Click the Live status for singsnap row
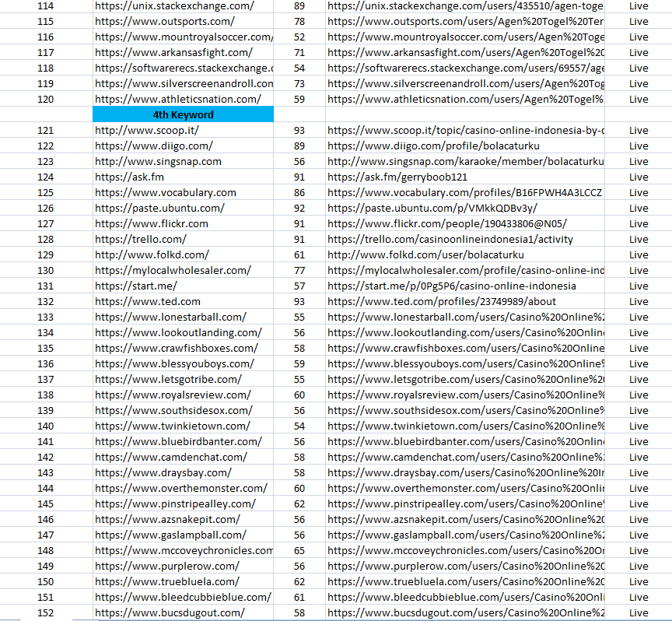Viewport: 672px width, 621px height. [639, 162]
